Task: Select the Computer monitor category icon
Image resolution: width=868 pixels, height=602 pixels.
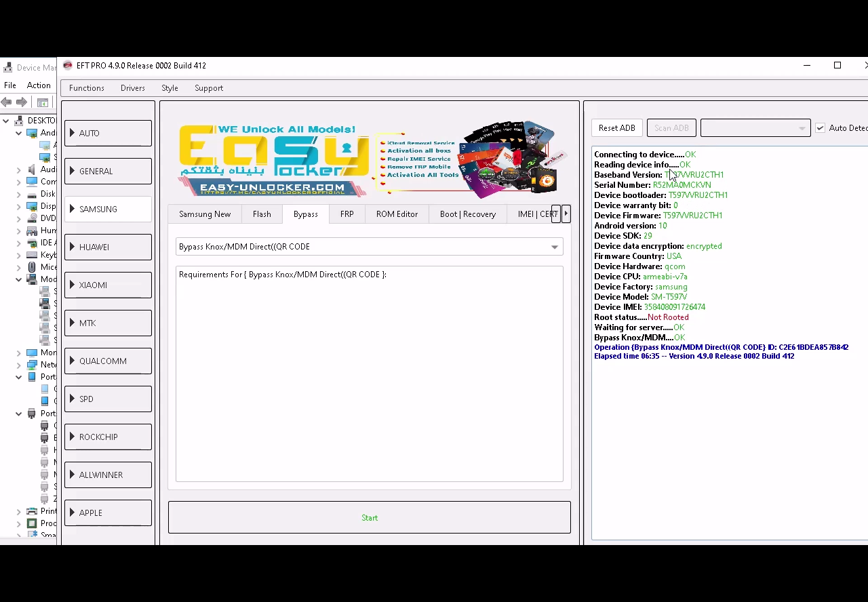Action: [x=32, y=182]
